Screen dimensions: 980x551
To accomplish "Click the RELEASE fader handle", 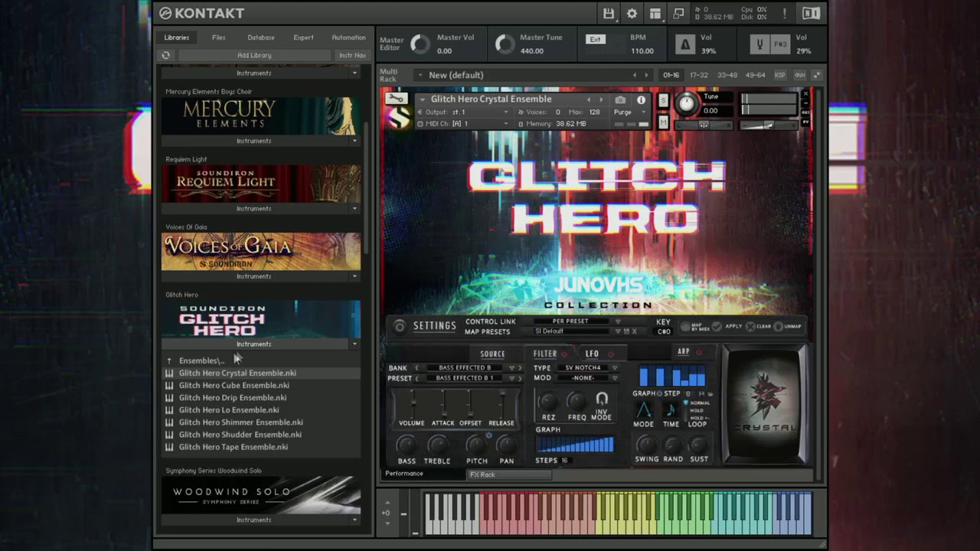I will click(502, 395).
